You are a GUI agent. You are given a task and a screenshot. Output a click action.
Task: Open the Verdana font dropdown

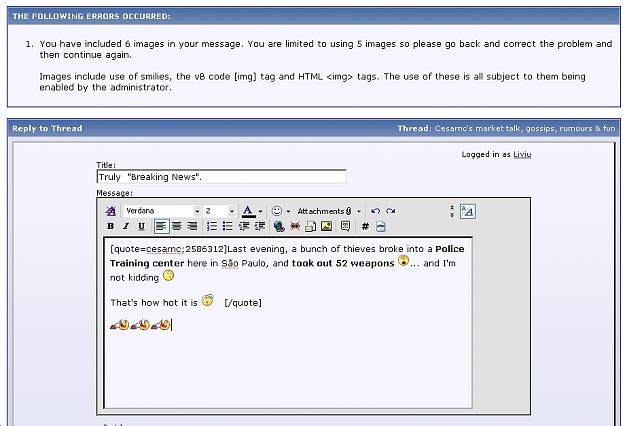coord(197,211)
